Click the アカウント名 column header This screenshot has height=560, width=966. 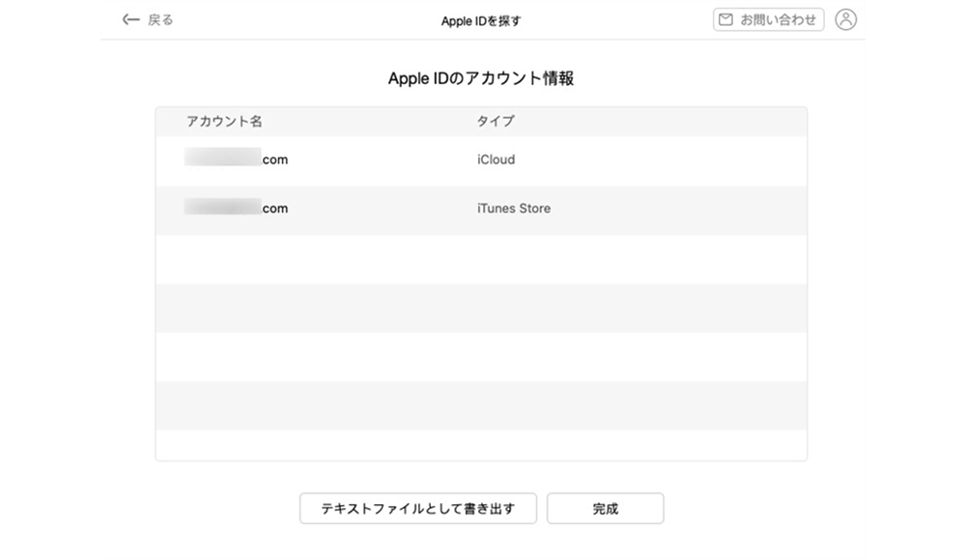pos(224,122)
